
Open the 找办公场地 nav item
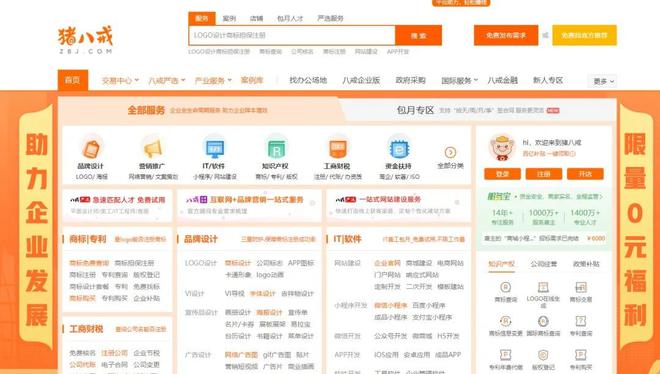point(308,80)
